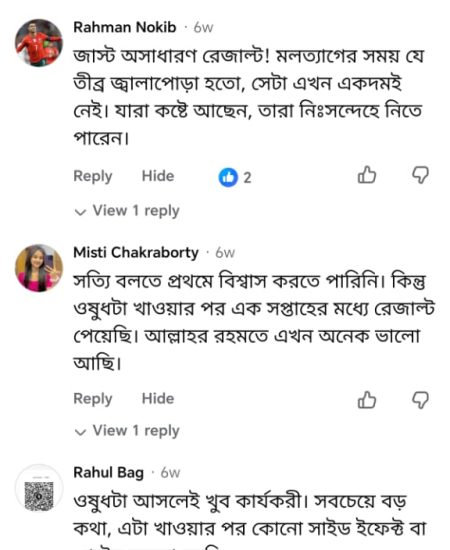The height and width of the screenshot is (550, 450).
Task: Click the 6w timestamp on Rahul Bag's comment
Action: click(170, 473)
